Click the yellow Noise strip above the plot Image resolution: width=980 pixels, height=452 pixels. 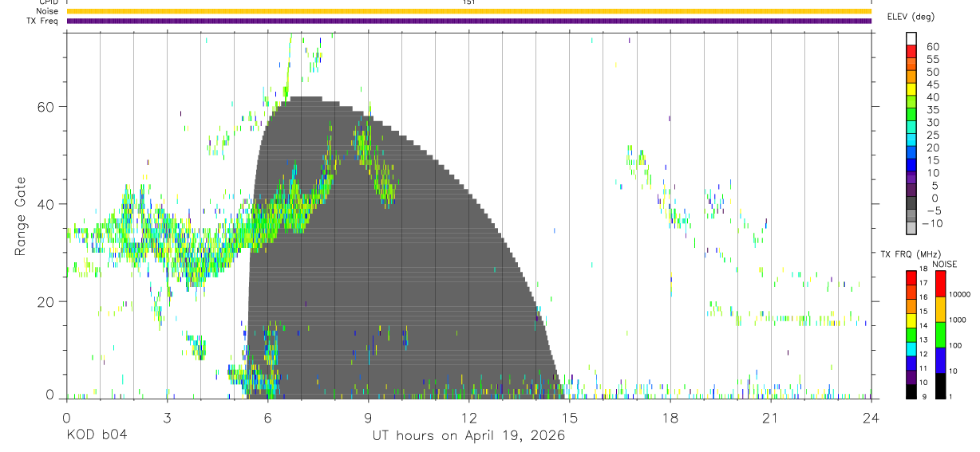468,11
